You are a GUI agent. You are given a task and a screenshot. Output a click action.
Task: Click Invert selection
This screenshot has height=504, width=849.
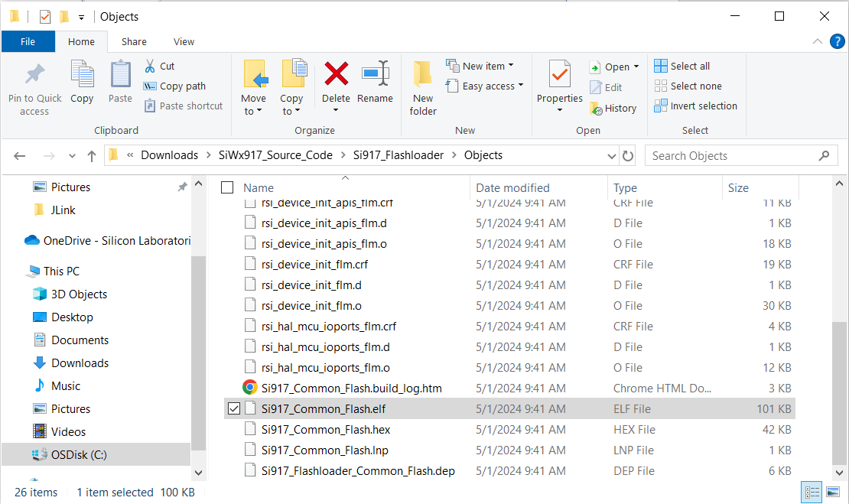(x=696, y=106)
